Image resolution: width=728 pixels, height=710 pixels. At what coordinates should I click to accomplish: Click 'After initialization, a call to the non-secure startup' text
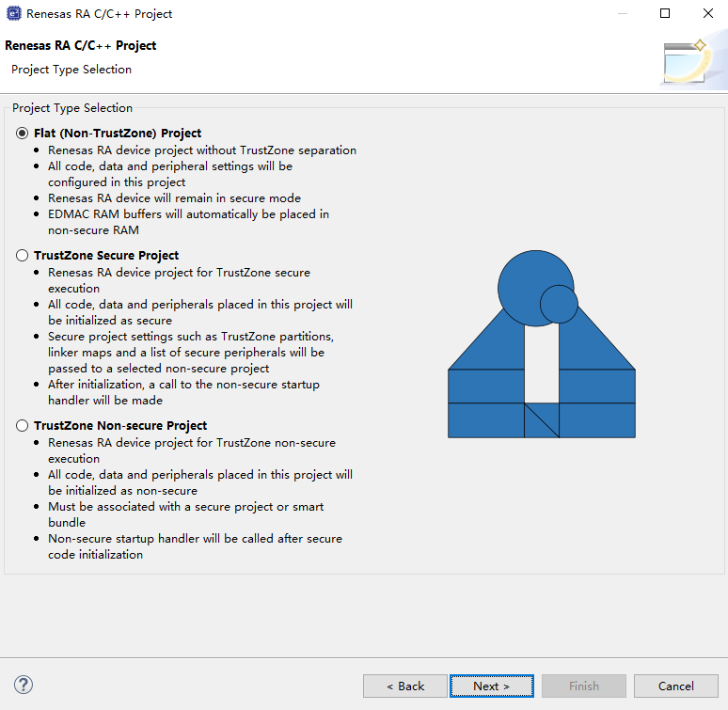(183, 385)
